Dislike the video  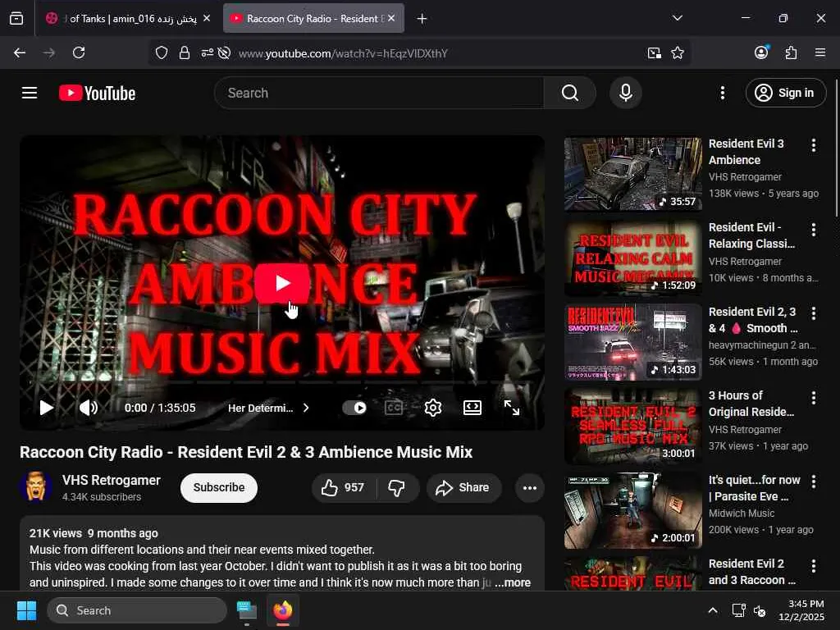pos(397,487)
